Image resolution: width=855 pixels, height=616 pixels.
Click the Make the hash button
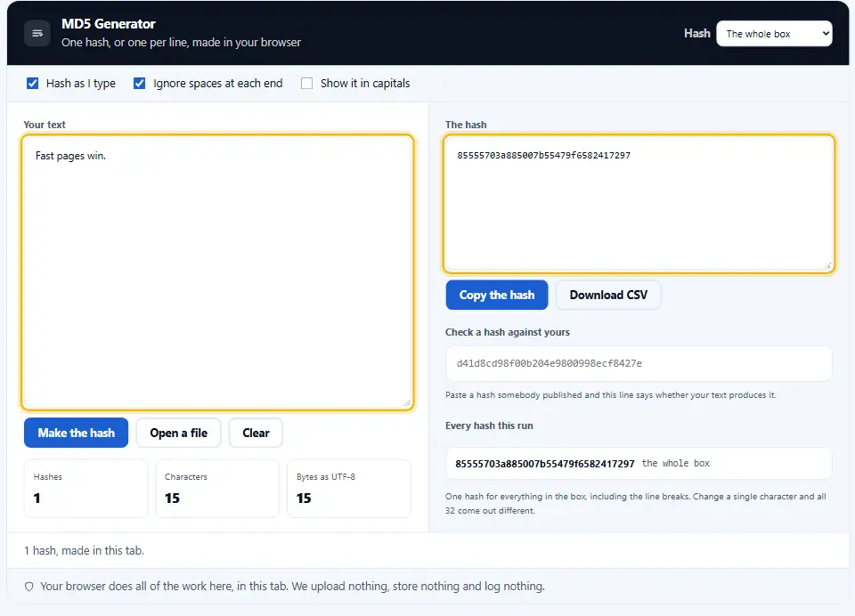pyautogui.click(x=77, y=433)
